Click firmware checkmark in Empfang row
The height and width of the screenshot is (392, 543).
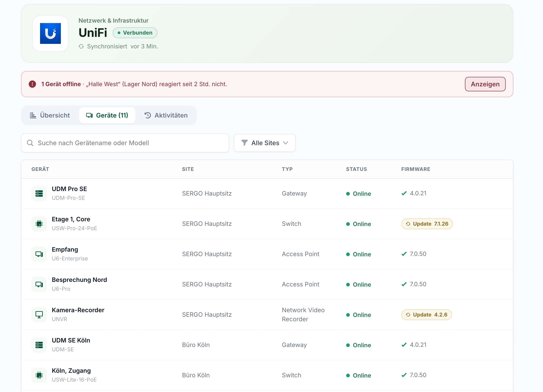404,254
